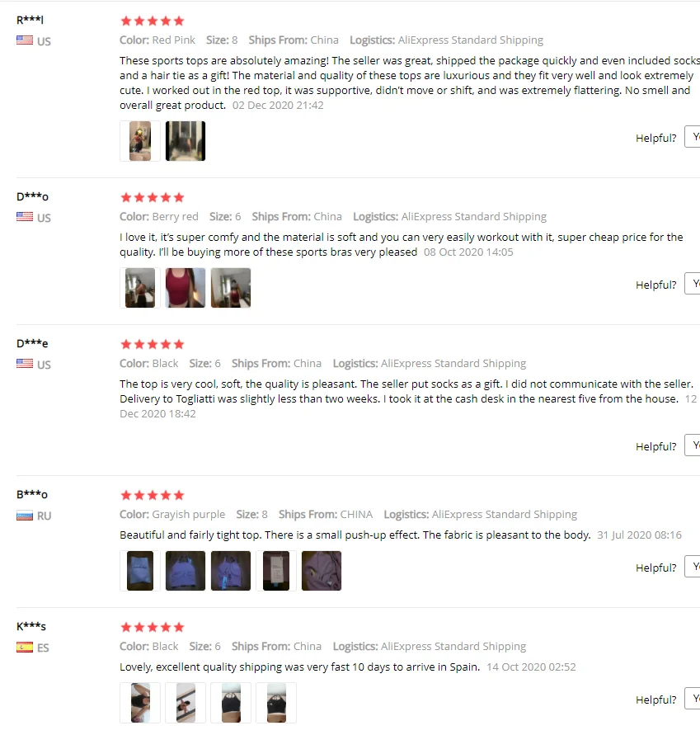This screenshot has height=735, width=700.
Task: Open first thumbnail in D***o's review
Action: (x=140, y=288)
